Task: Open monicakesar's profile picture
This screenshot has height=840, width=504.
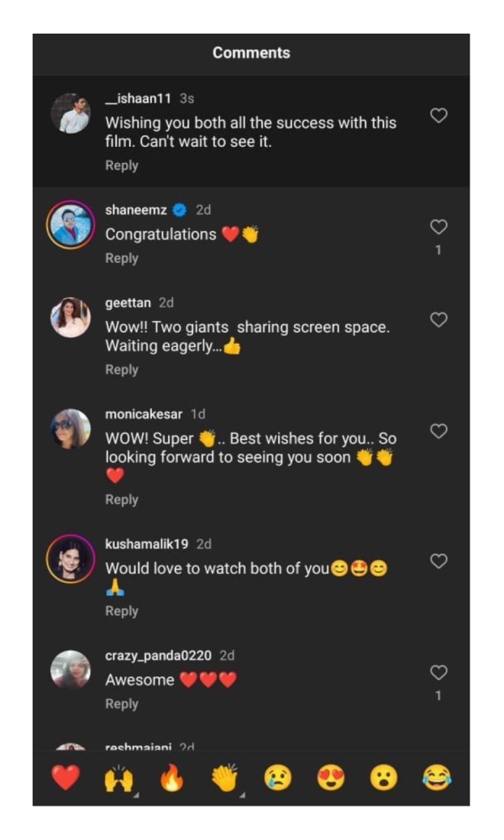Action: pyautogui.click(x=71, y=429)
